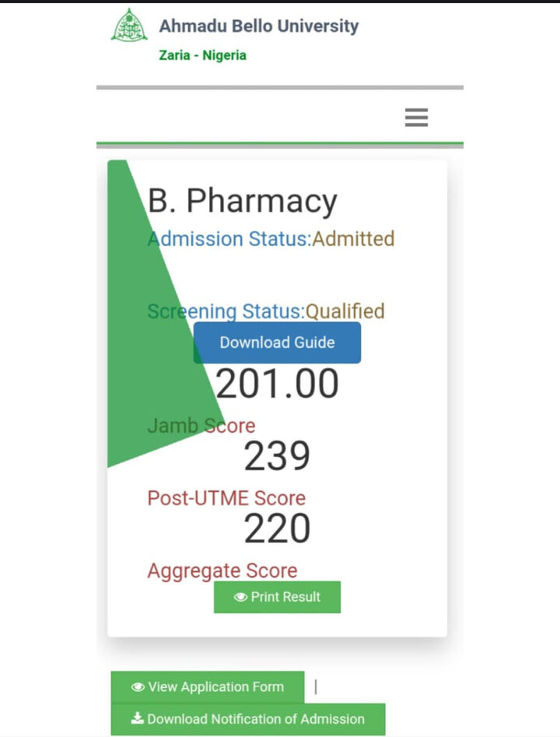This screenshot has height=737, width=560.
Task: Select the 239 score number
Action: coord(277,457)
